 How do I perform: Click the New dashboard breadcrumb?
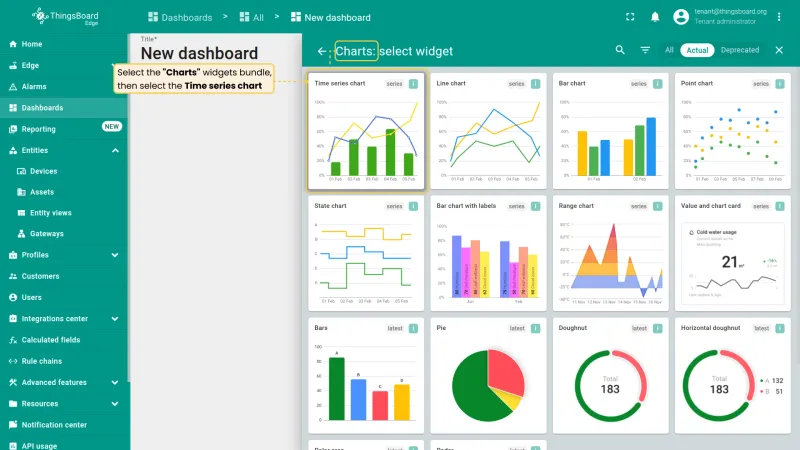click(331, 17)
